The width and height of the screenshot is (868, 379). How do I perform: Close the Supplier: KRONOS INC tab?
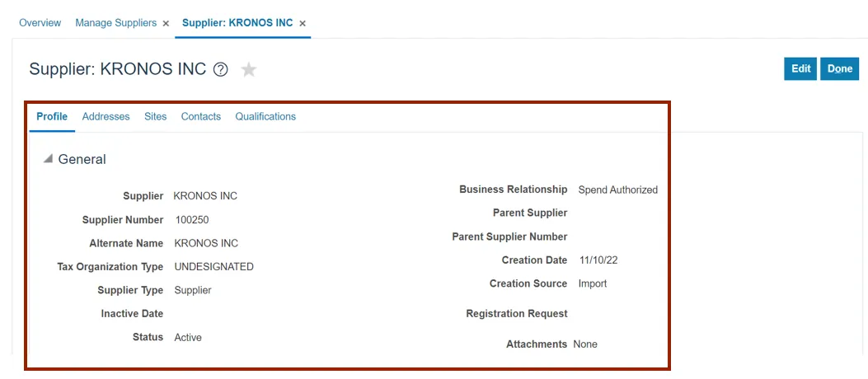click(303, 24)
